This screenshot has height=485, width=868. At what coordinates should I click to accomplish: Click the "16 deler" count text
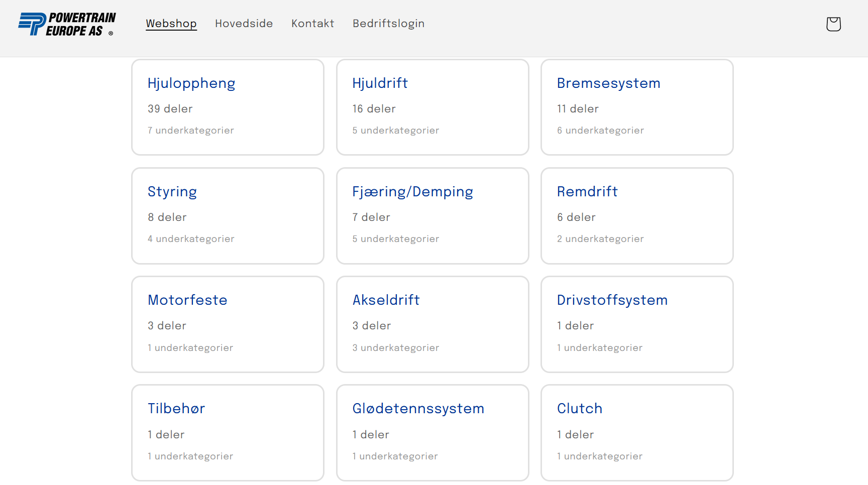click(374, 109)
